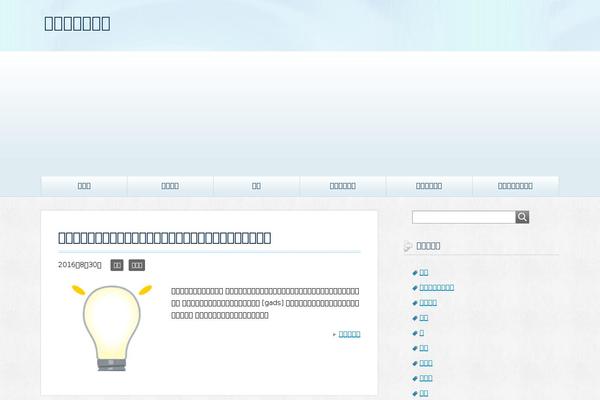Image resolution: width=600 pixels, height=400 pixels.
Task: Select the three-character gray tag beside the date
Action: (137, 265)
